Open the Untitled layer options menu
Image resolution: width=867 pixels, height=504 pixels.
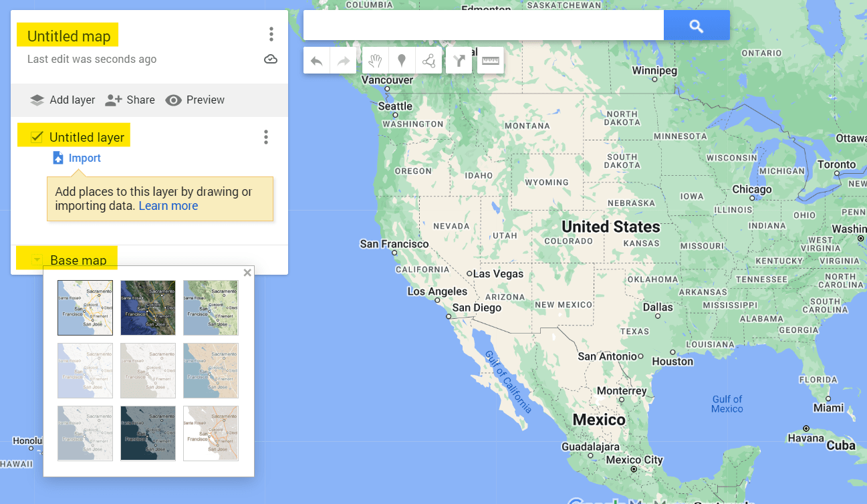tap(266, 137)
